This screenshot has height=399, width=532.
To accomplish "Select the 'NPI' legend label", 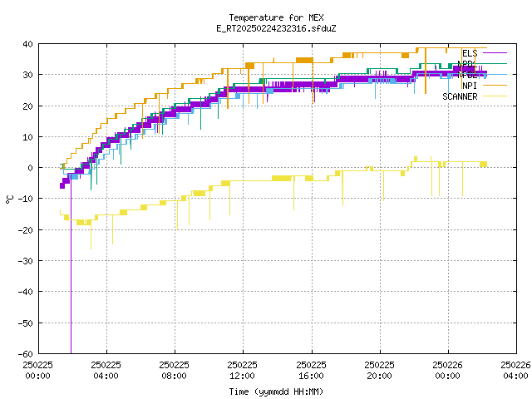I will pos(470,86).
